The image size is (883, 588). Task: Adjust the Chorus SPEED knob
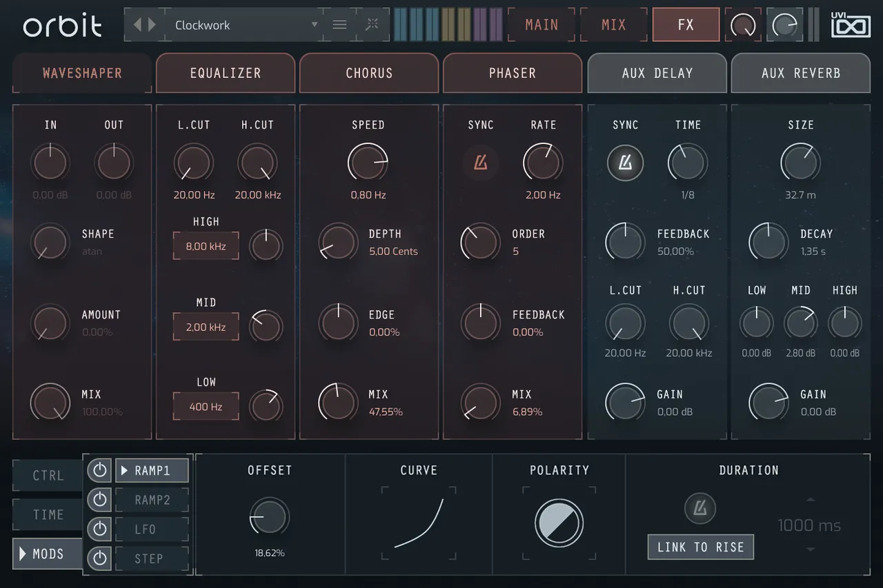[x=368, y=163]
